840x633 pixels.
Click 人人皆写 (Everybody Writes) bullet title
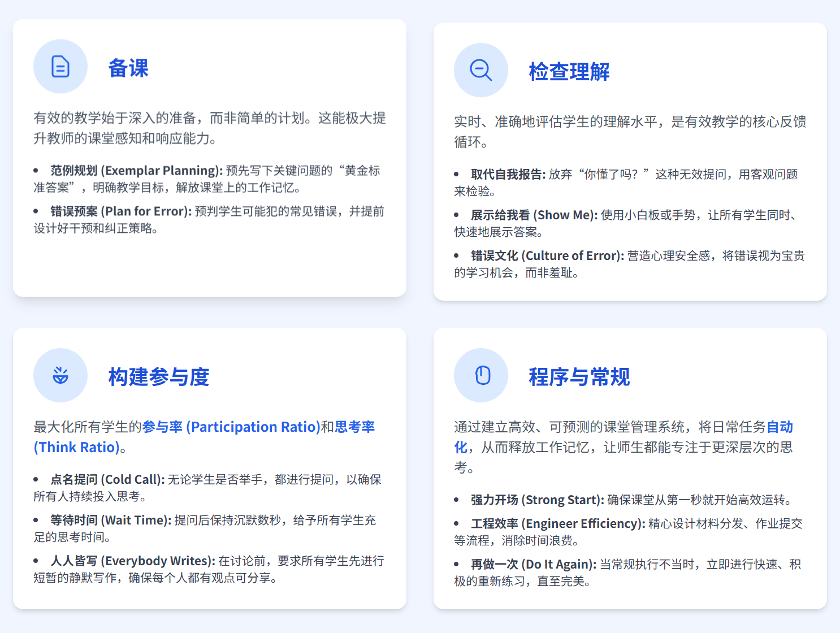(x=132, y=561)
